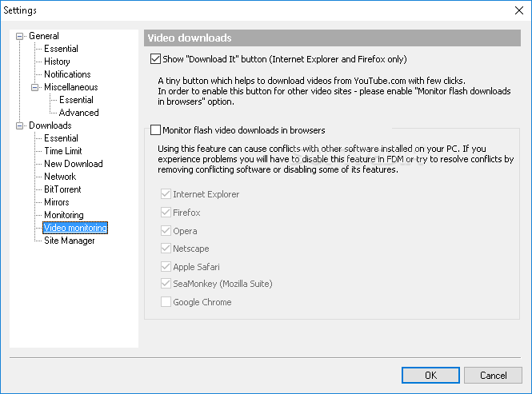Select the Video monitoring tree item

point(75,228)
